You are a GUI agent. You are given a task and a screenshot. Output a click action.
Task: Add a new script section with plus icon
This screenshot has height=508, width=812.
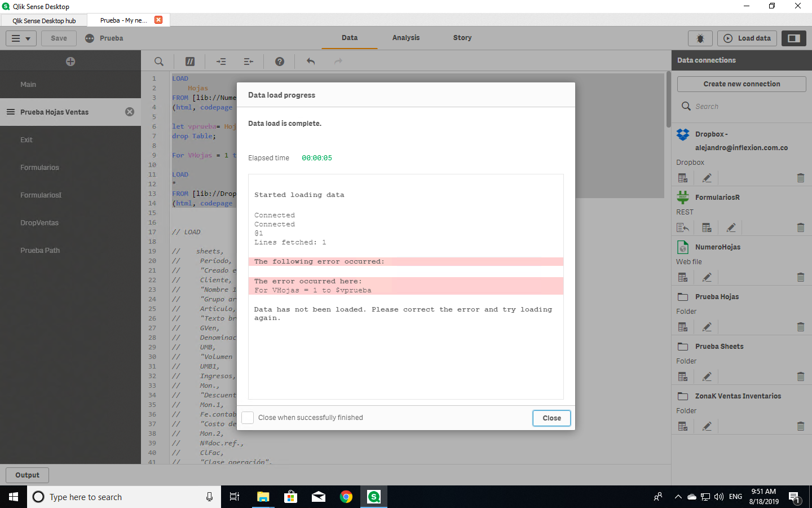pos(70,62)
